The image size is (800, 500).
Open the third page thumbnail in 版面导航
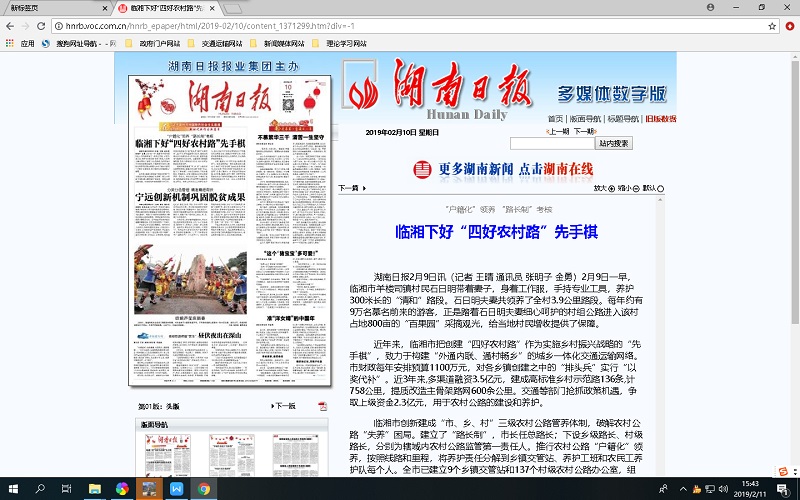point(295,455)
